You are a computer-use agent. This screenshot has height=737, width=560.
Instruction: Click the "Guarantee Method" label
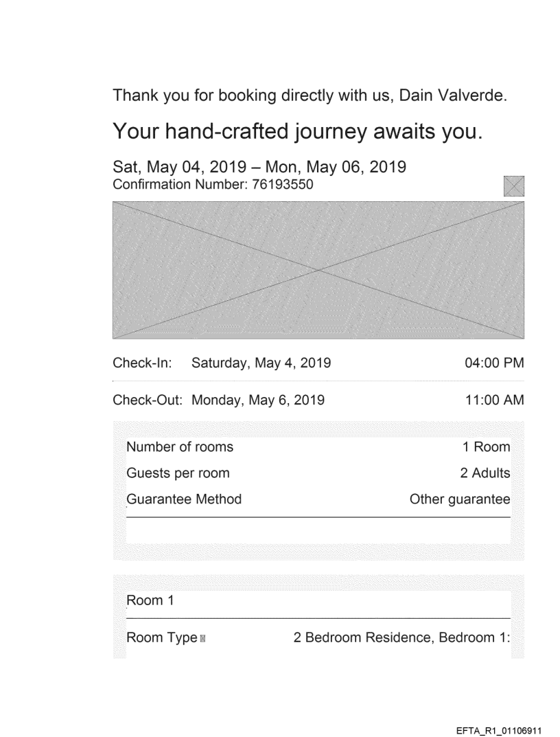(x=184, y=499)
